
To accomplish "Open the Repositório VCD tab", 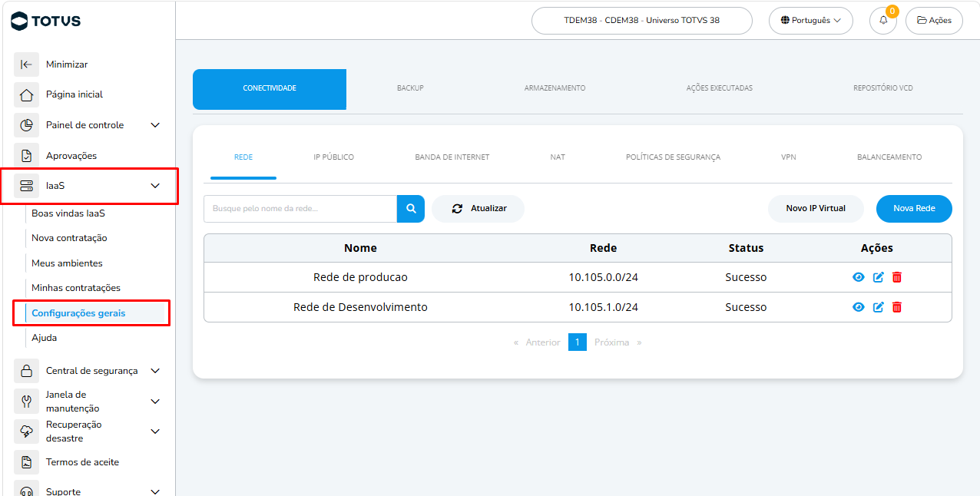I will (883, 88).
